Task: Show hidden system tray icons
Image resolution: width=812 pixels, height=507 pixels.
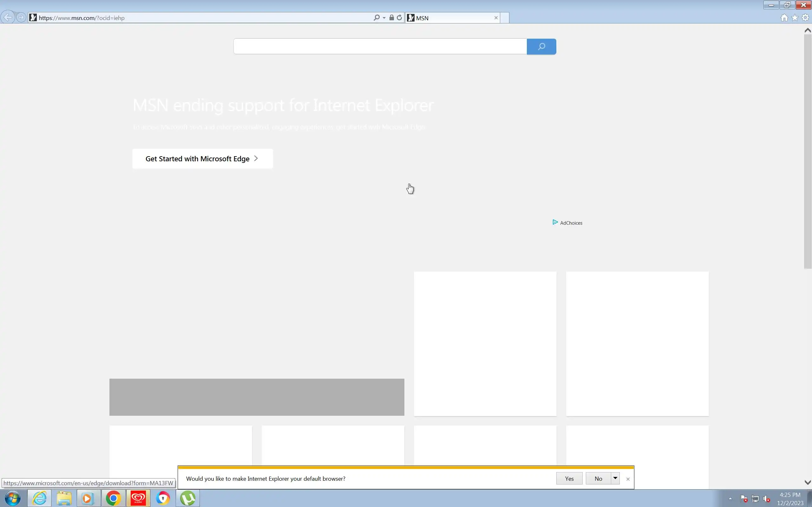Action: 730,499
